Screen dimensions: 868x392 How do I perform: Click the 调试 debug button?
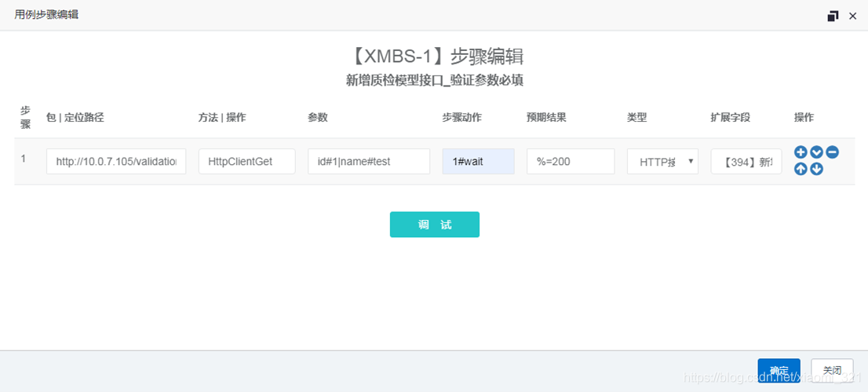(435, 225)
